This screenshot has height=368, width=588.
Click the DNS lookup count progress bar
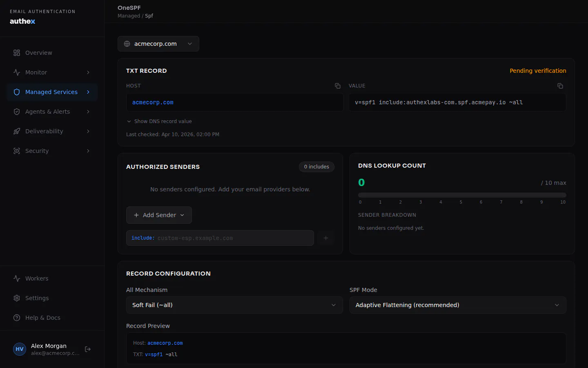(x=462, y=195)
